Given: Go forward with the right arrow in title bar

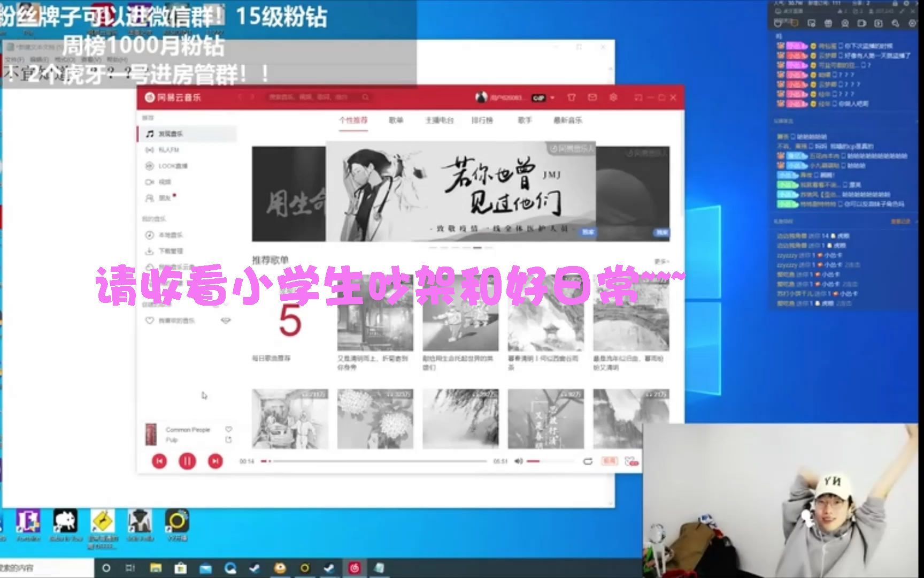Looking at the screenshot, I should [x=252, y=97].
